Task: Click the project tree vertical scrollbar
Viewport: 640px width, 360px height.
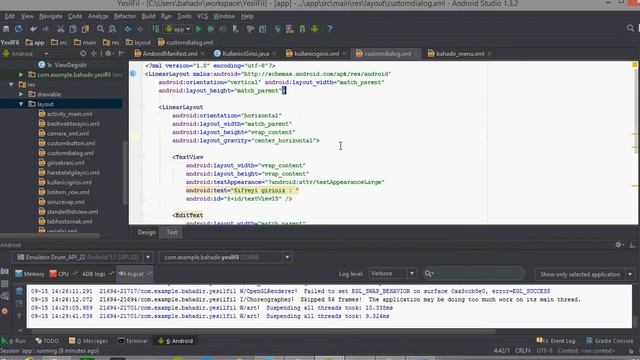Action: (x=125, y=173)
